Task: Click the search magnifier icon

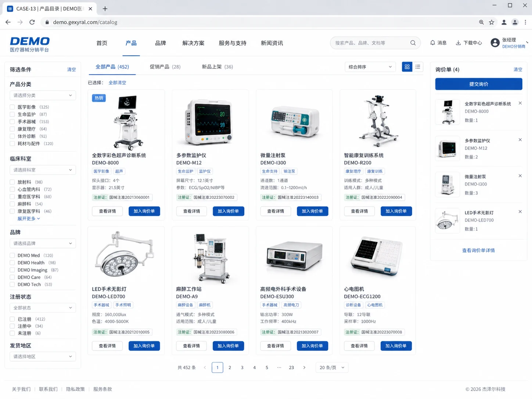Action: coord(413,43)
